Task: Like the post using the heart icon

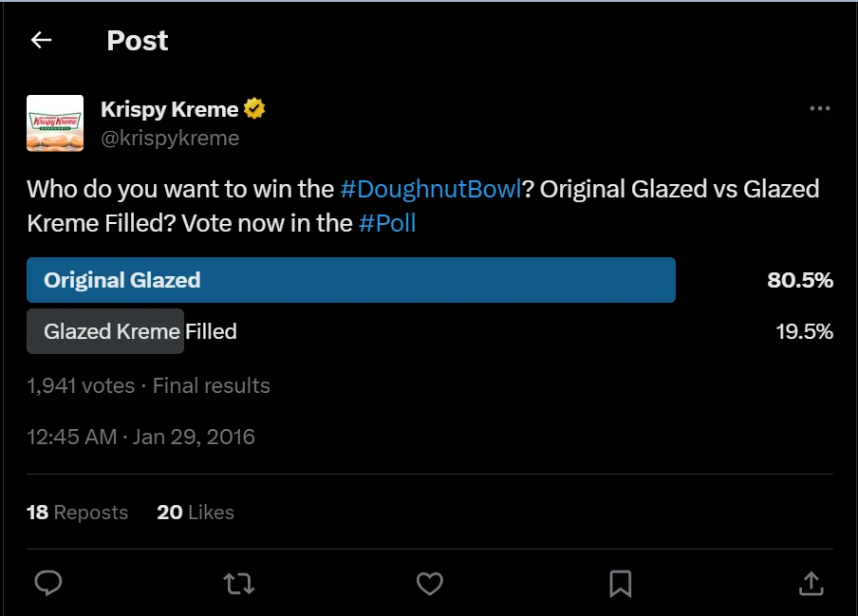Action: click(430, 584)
